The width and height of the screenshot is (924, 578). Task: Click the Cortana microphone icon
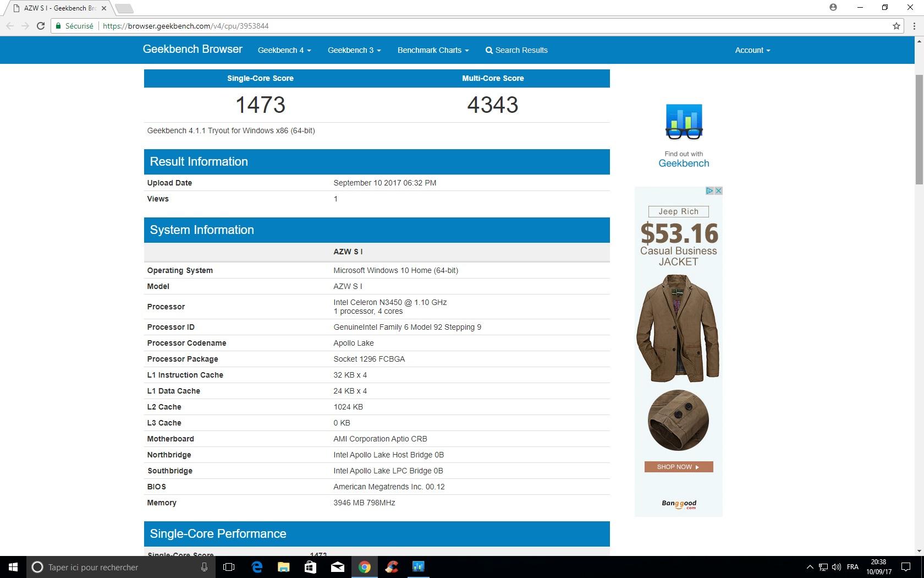(204, 567)
